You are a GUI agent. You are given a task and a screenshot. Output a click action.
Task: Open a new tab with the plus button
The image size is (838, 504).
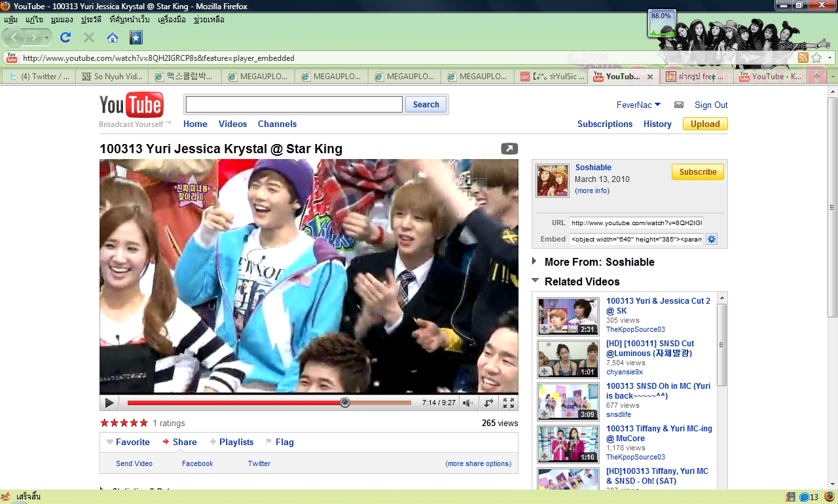coord(816,77)
